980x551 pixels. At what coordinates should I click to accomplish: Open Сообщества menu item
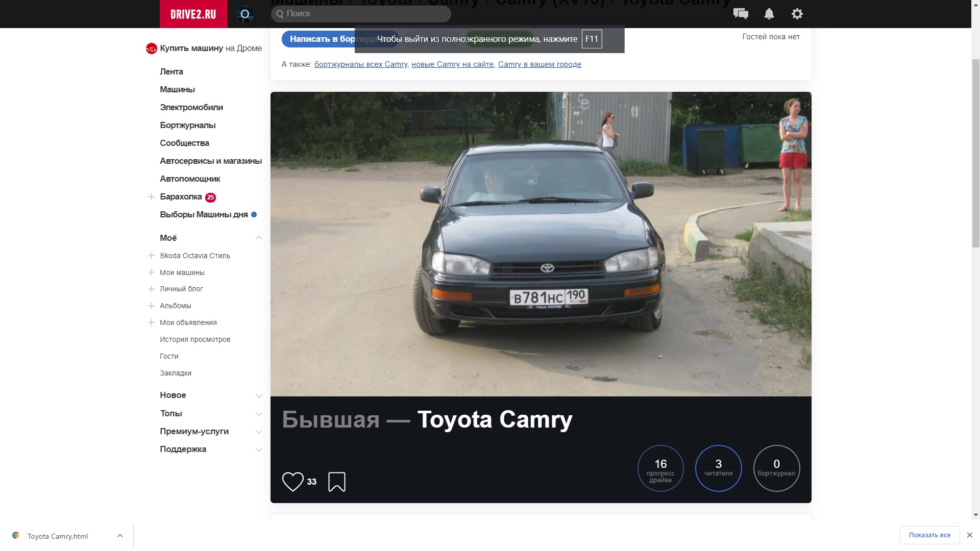point(184,143)
